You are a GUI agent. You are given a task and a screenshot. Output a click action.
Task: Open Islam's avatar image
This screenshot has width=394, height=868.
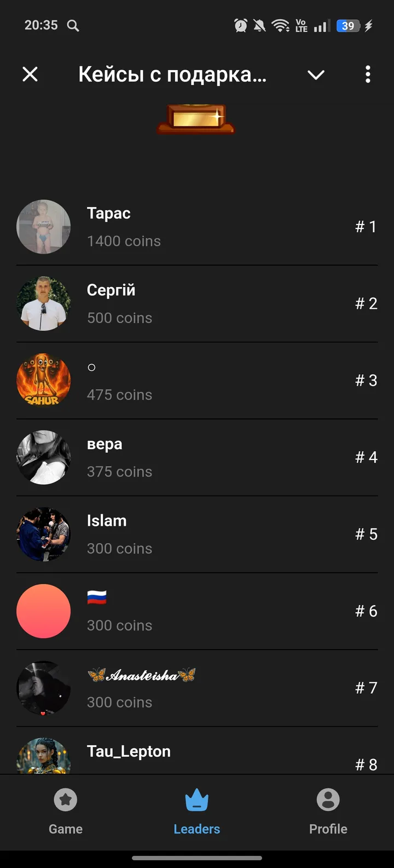point(44,534)
